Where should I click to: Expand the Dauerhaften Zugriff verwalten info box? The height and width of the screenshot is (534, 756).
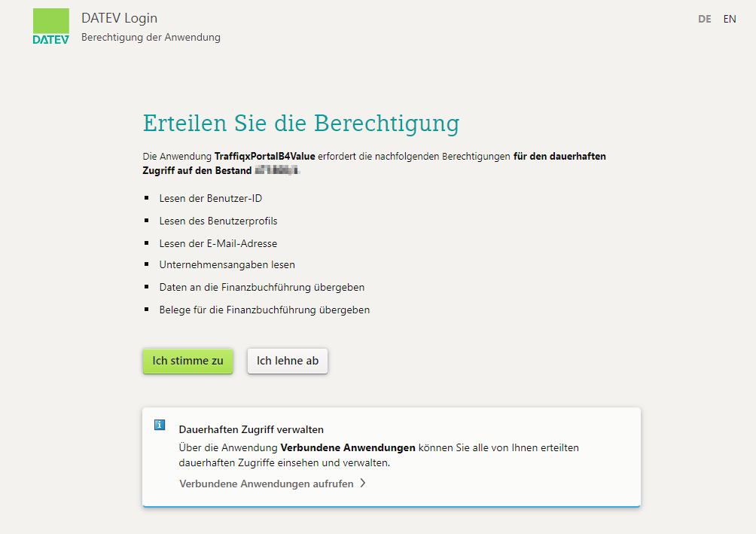click(251, 429)
